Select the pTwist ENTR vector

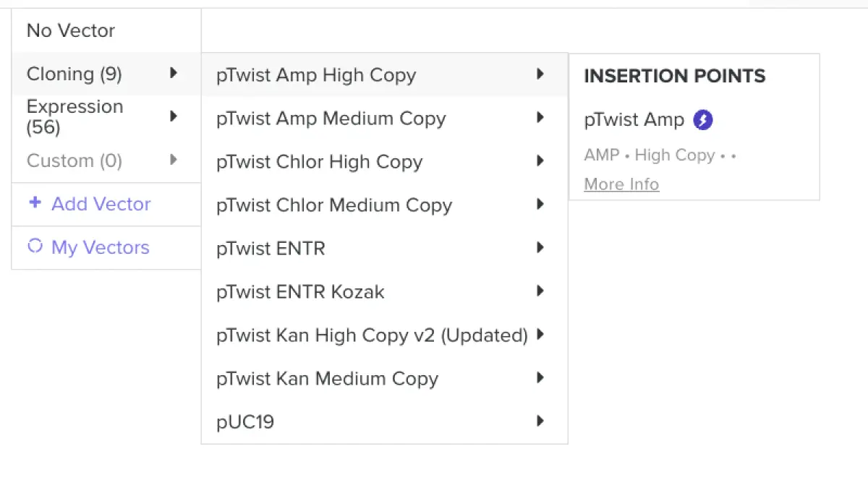pyautogui.click(x=271, y=249)
